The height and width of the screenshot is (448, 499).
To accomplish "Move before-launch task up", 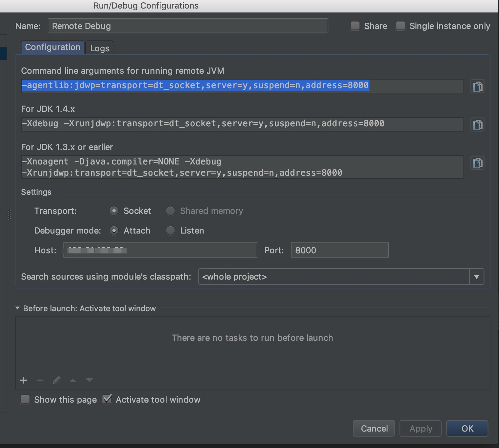I will pyautogui.click(x=73, y=380).
